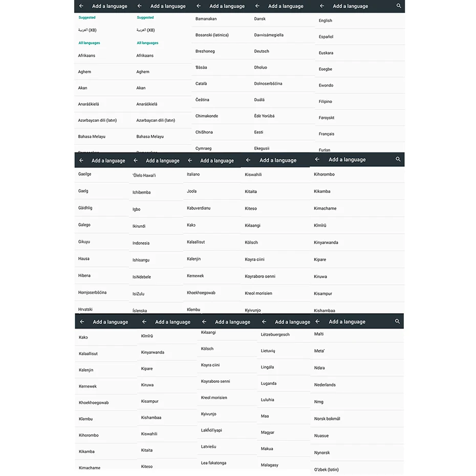Screen dimensions: 476x476
Task: Select the suggested العربية (XB) language
Action: tap(87, 30)
